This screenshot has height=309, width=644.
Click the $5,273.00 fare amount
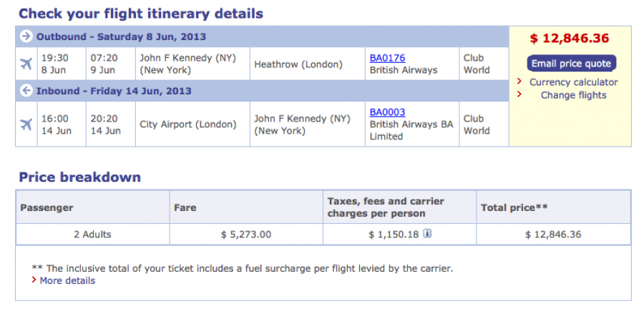click(x=245, y=234)
